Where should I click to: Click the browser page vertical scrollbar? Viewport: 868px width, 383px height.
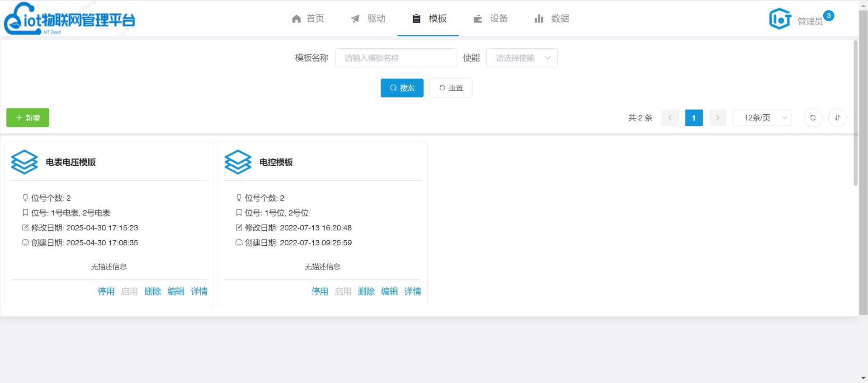pos(863,163)
